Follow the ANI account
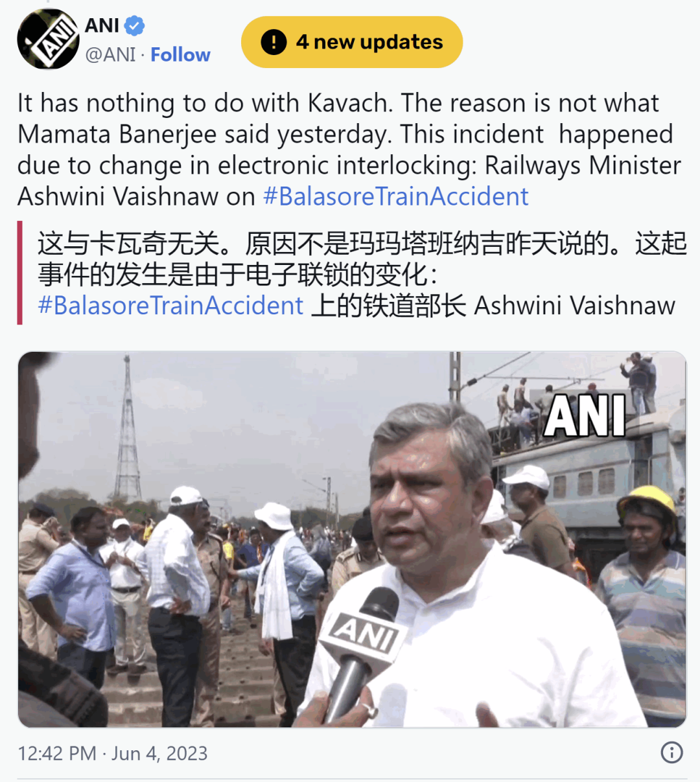700x782 pixels. [x=180, y=54]
